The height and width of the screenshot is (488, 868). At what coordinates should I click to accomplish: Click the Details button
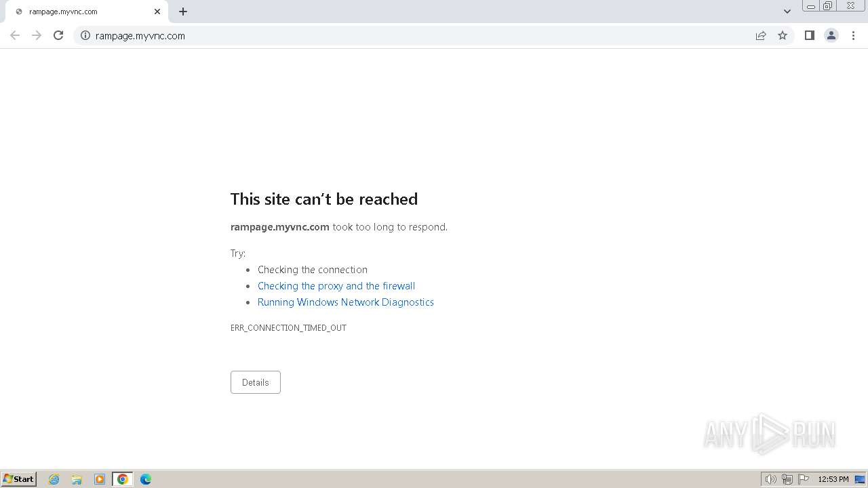click(x=256, y=382)
